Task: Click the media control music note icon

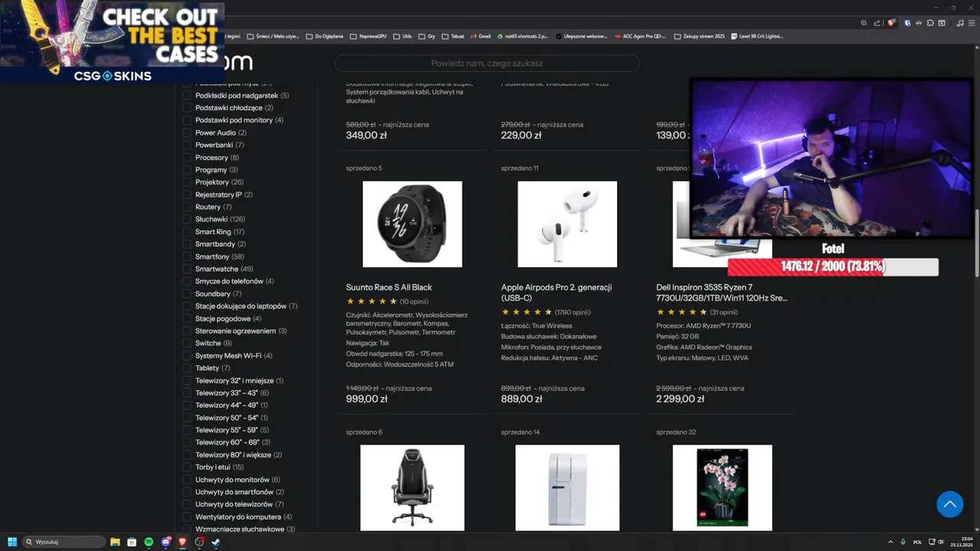Action: pos(960,23)
